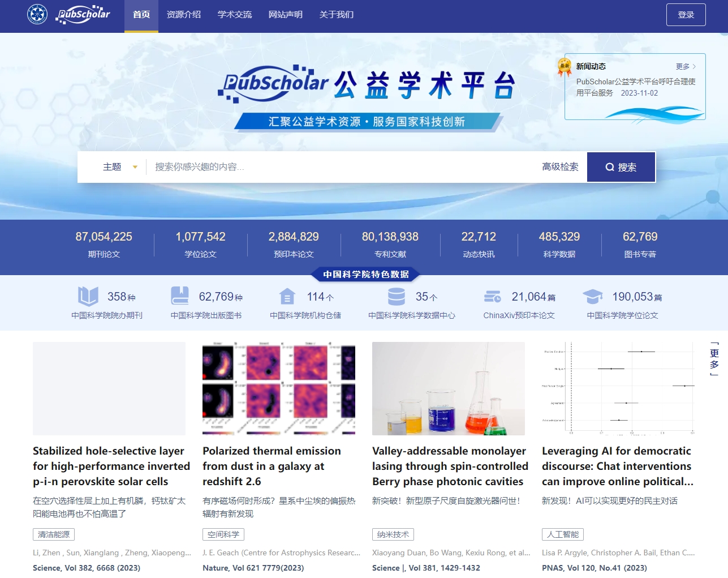728x578 pixels.
Task: Click the vertical 更多 link beside articles
Action: 714,359
